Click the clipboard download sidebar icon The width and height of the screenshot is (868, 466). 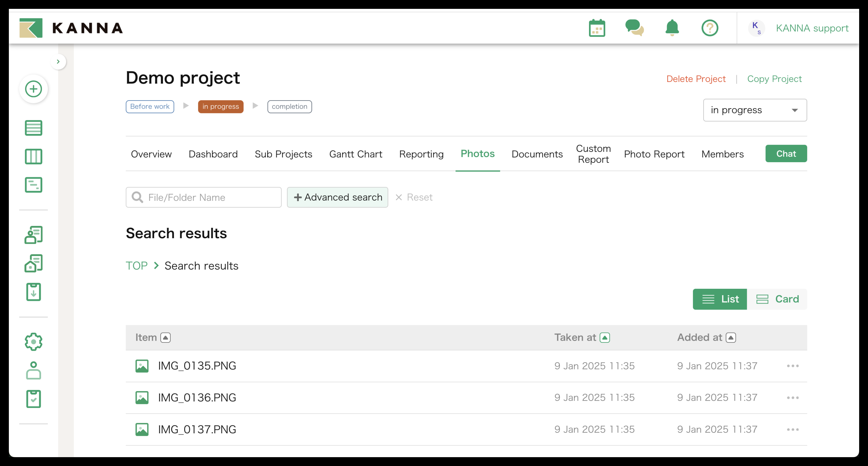point(33,292)
